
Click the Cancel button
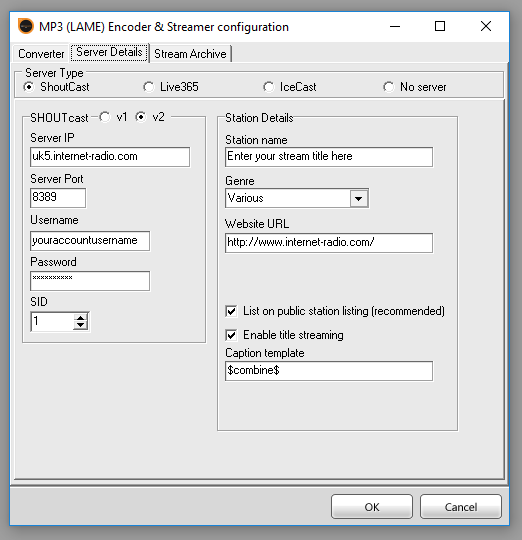[461, 507]
